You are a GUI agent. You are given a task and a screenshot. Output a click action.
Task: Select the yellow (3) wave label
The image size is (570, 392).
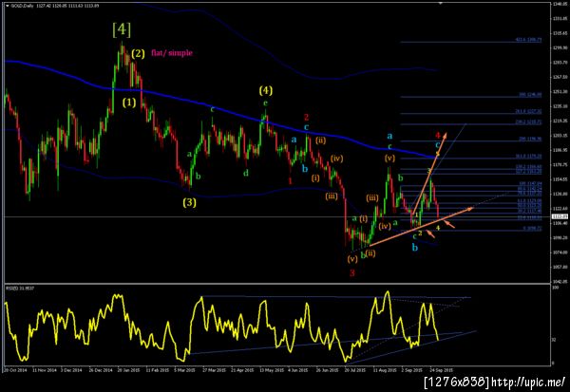coord(189,202)
